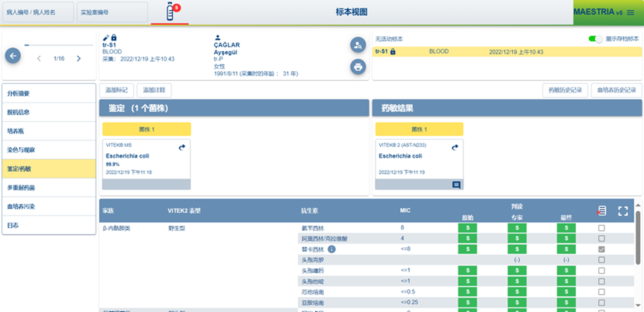Click the 添加标记 button

(117, 90)
